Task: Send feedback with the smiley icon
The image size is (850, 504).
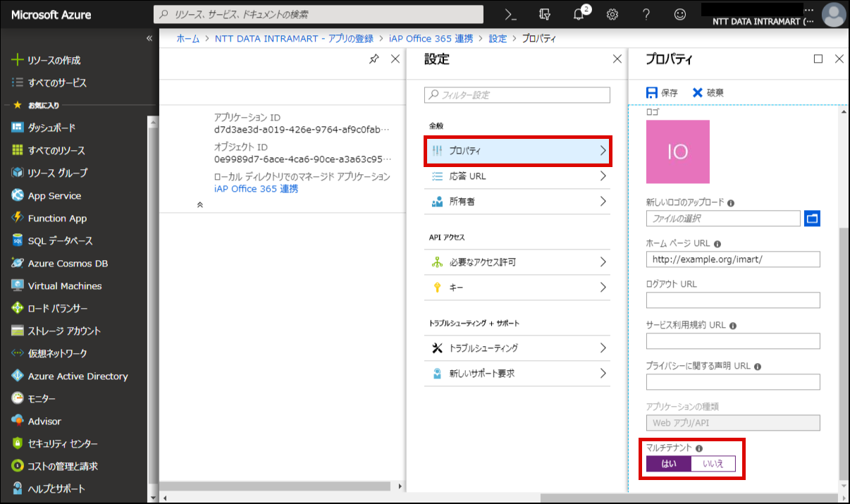Action: 680,14
